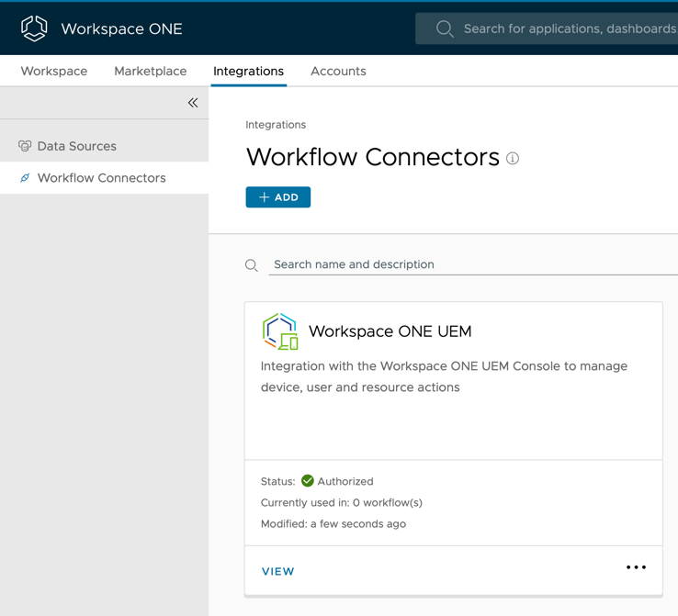Click the magnifier icon beside connector search
The height and width of the screenshot is (616, 678).
coord(252,265)
